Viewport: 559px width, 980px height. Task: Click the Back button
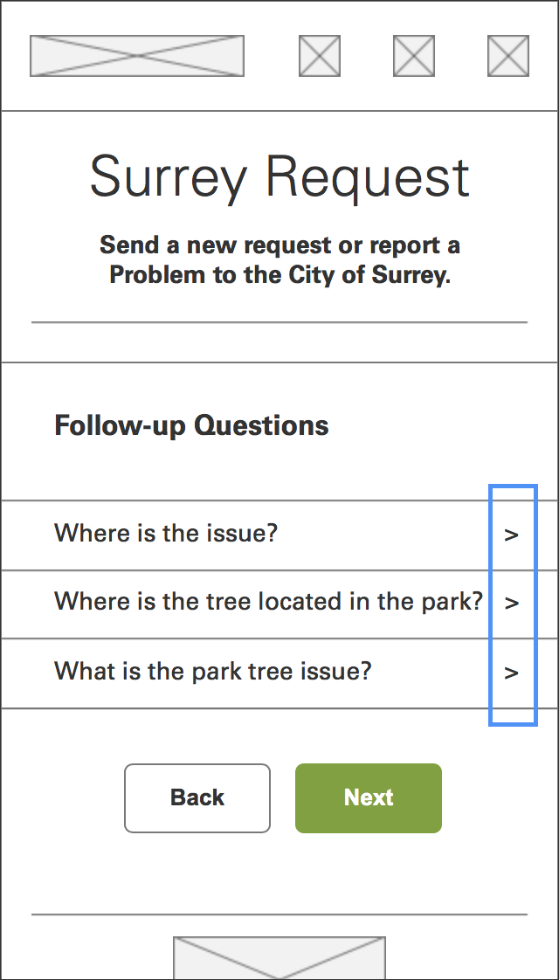tap(197, 798)
